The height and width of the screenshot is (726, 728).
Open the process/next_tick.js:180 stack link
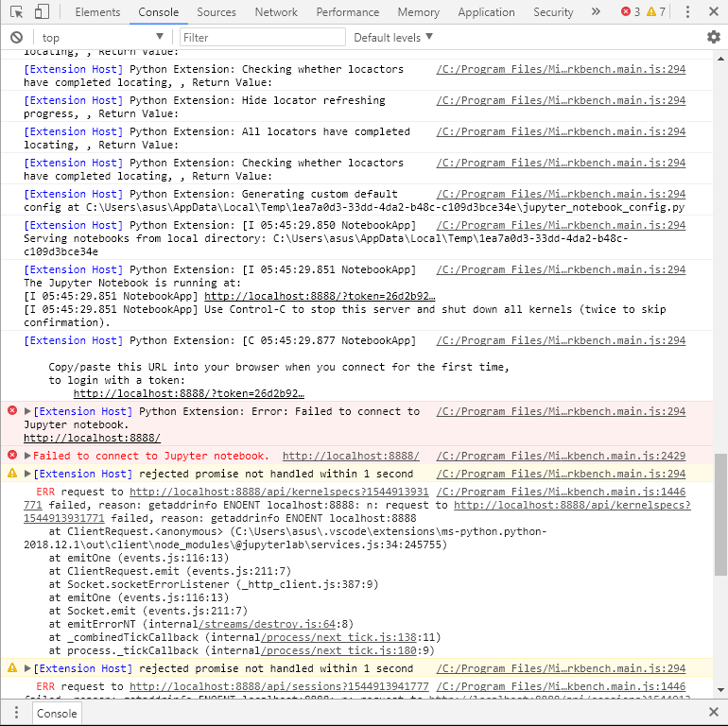click(x=338, y=650)
